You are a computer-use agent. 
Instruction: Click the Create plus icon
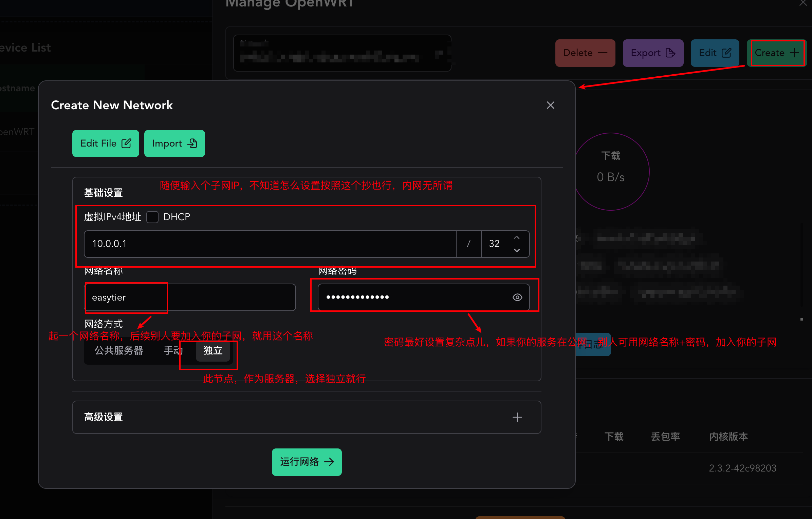[x=794, y=53]
